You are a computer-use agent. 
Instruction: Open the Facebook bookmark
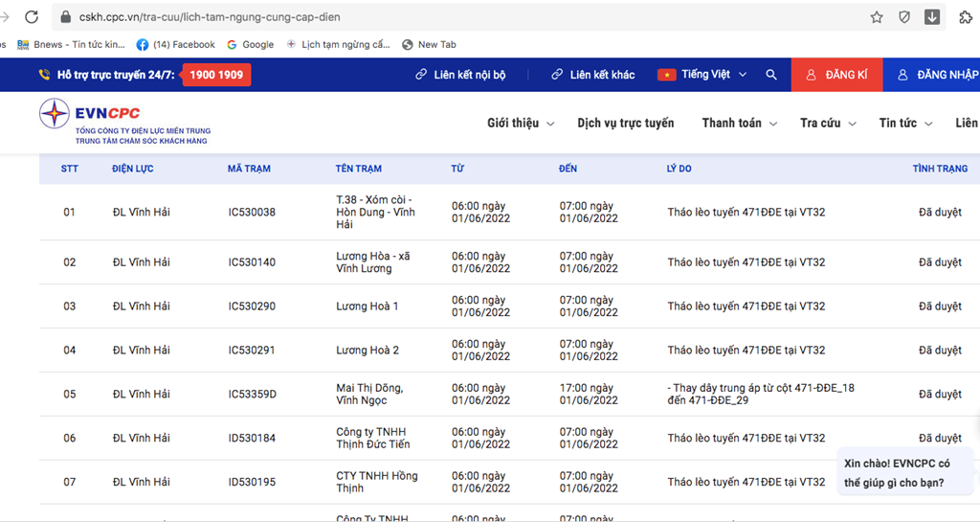coord(176,44)
